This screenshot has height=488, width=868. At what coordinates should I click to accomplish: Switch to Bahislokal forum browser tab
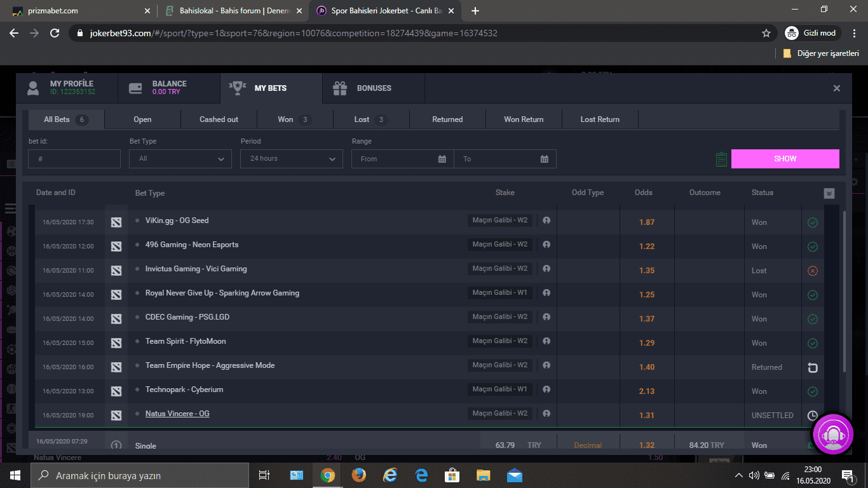pyautogui.click(x=233, y=11)
